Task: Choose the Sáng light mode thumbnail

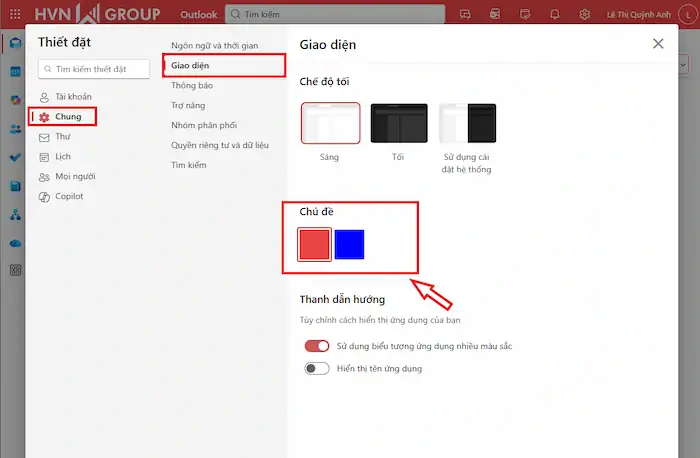Action: pos(330,123)
